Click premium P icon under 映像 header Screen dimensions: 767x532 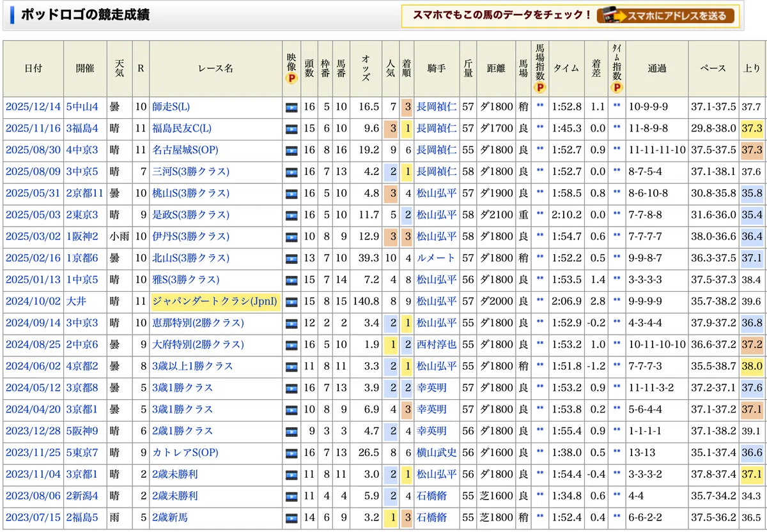pyautogui.click(x=291, y=79)
